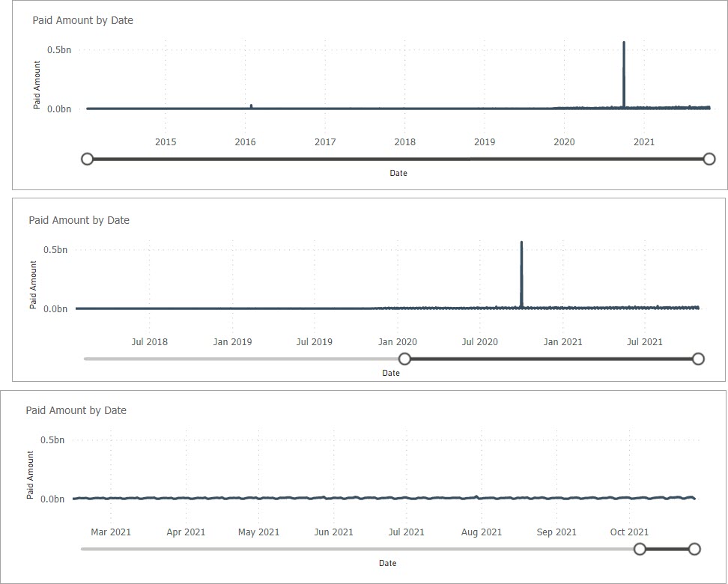Click the 0.5bn label in the yearly chart
The height and width of the screenshot is (584, 728).
pyautogui.click(x=59, y=50)
